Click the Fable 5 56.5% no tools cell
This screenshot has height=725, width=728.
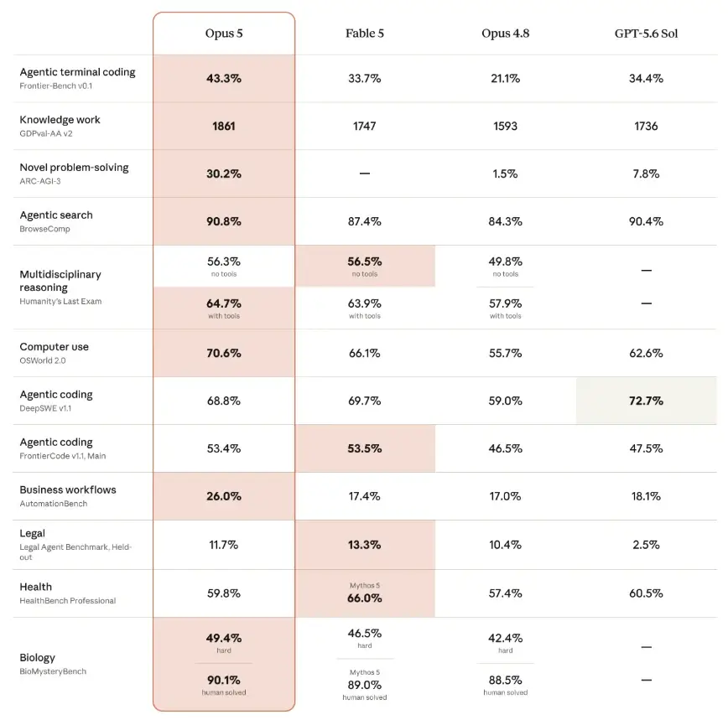[x=365, y=267]
